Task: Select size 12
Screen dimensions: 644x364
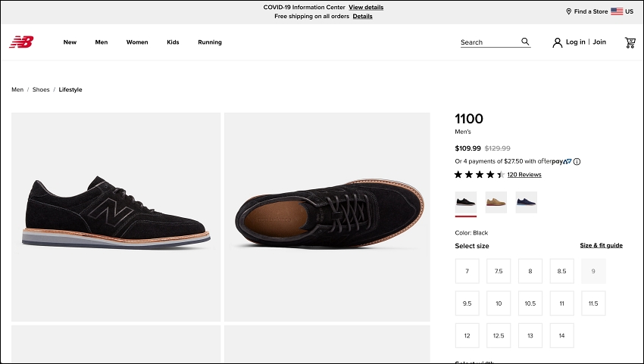Action: [x=467, y=336]
